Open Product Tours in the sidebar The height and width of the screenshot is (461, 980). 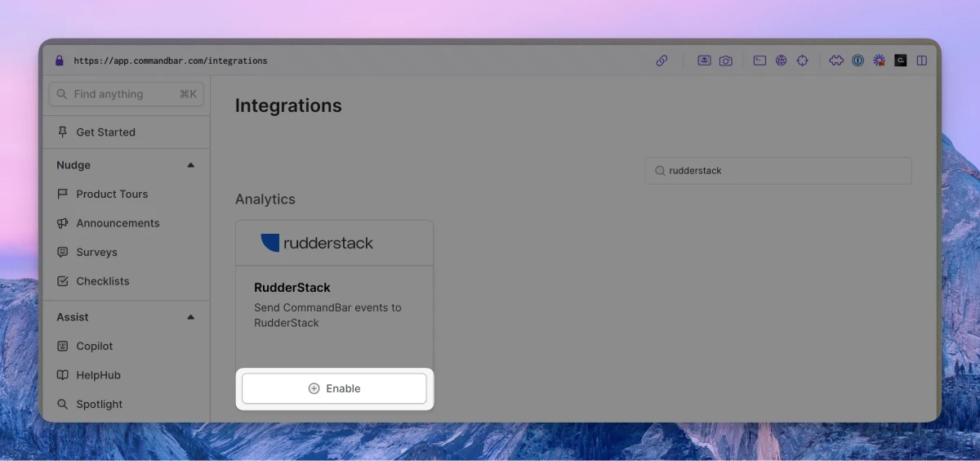(112, 195)
